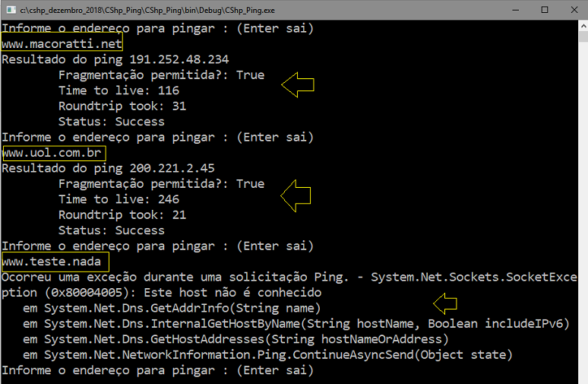The image size is (588, 384).
Task: Close the CShp_Ping.exe console window
Action: 574,10
